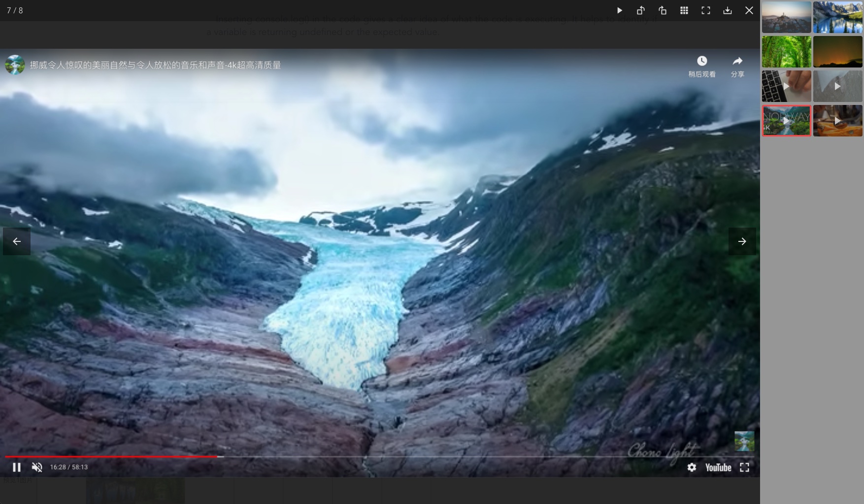Open YouTube player settings gear
This screenshot has width=864, height=504.
click(692, 467)
